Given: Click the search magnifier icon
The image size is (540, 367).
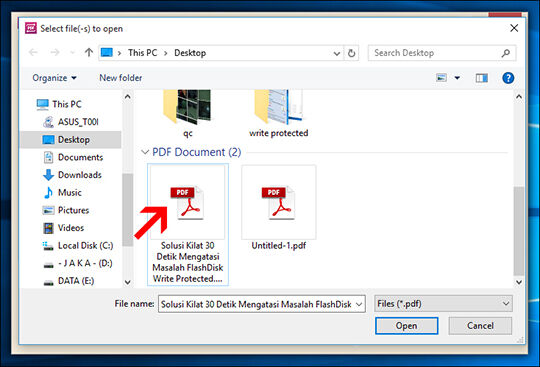Looking at the screenshot, I should point(506,53).
